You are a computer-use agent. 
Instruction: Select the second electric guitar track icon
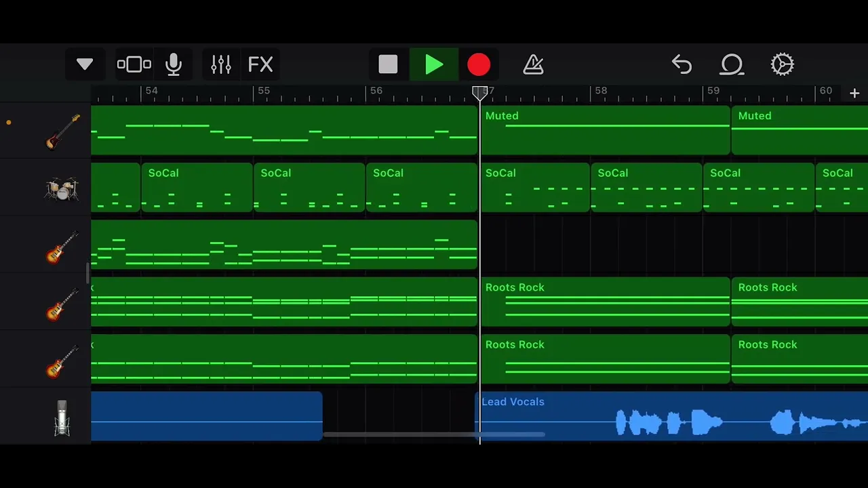coord(62,304)
